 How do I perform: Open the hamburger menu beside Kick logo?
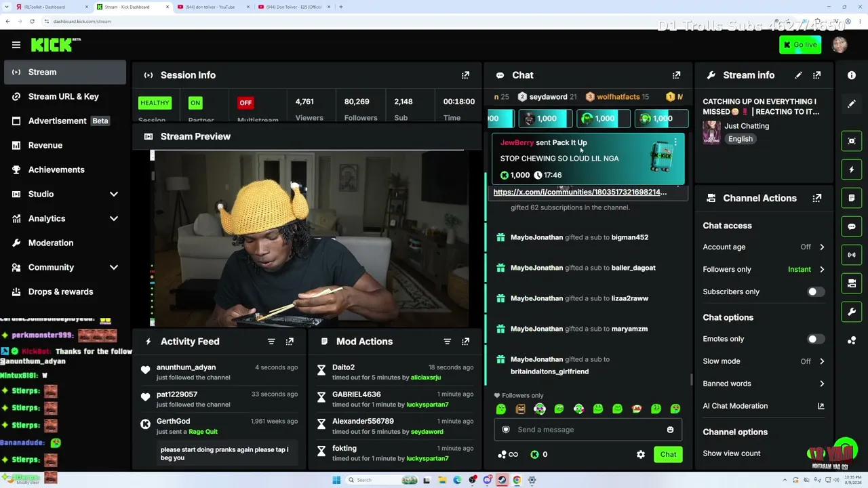tap(16, 45)
